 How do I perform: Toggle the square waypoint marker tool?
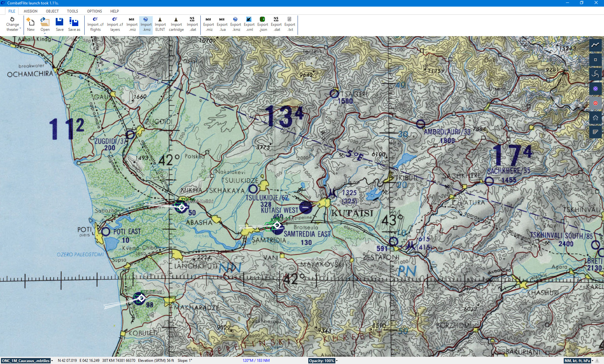(x=595, y=60)
